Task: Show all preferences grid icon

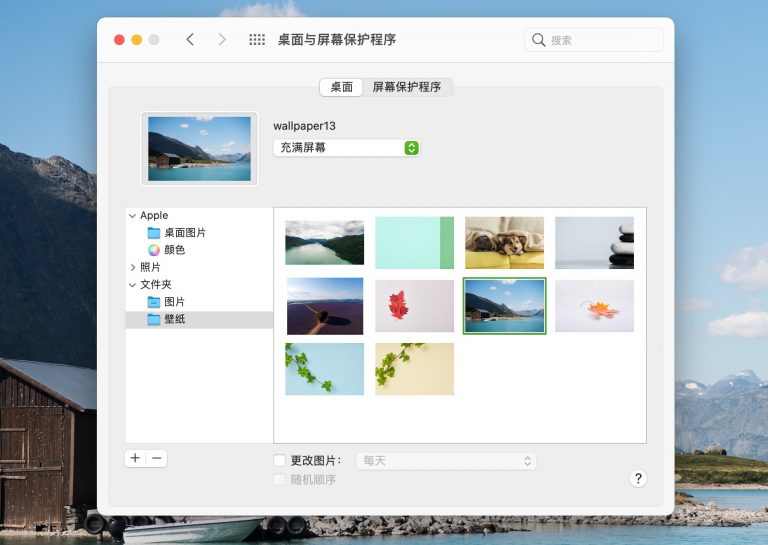Action: (x=257, y=40)
